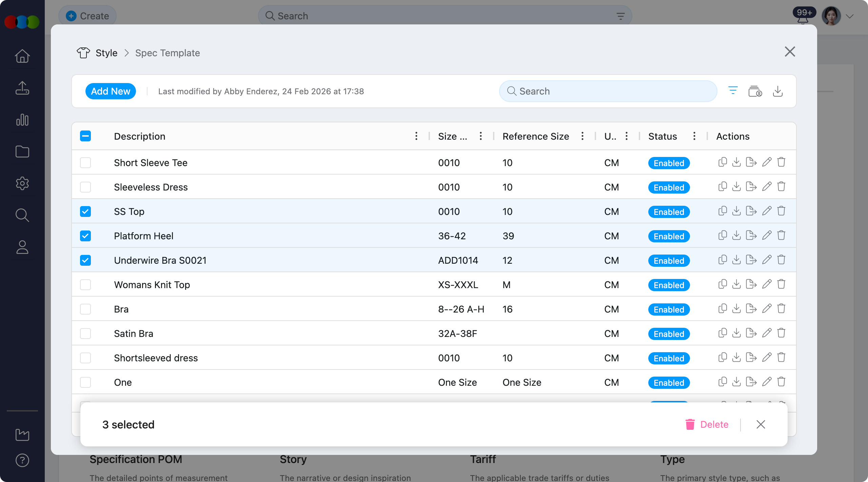Duplicate the Short Sleeve Tee template via copy icon
This screenshot has width=868, height=482.
click(722, 162)
